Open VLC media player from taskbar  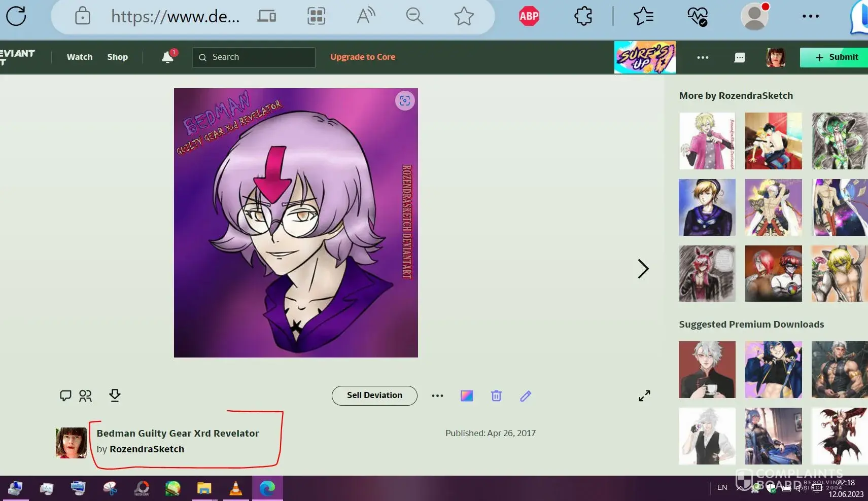pyautogui.click(x=235, y=488)
